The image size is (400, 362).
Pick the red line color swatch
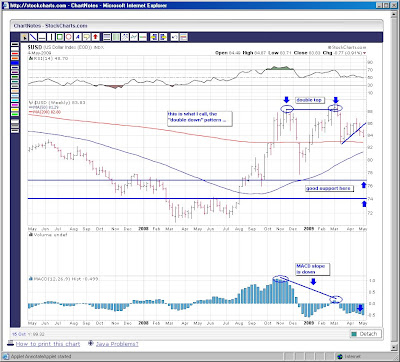point(15,53)
